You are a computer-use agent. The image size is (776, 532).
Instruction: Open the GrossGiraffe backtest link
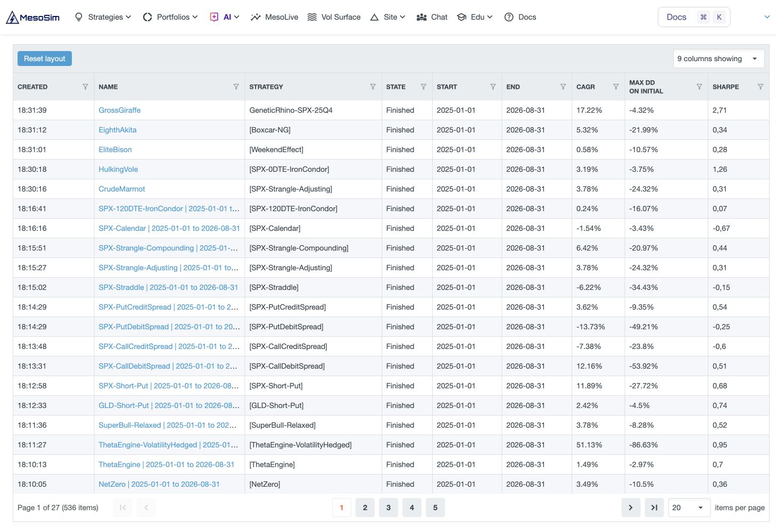pyautogui.click(x=120, y=110)
